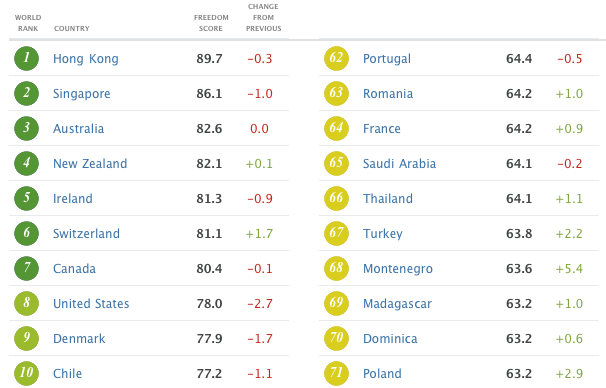The height and width of the screenshot is (388, 606).
Task: Open the Switzerland country link
Action: [86, 233]
